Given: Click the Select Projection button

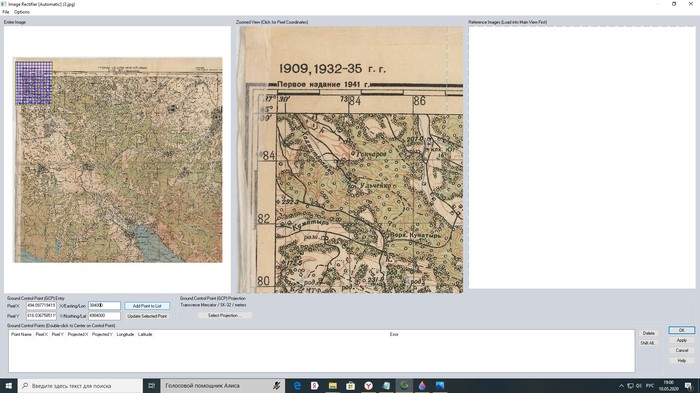Looking at the screenshot, I should coord(225,315).
